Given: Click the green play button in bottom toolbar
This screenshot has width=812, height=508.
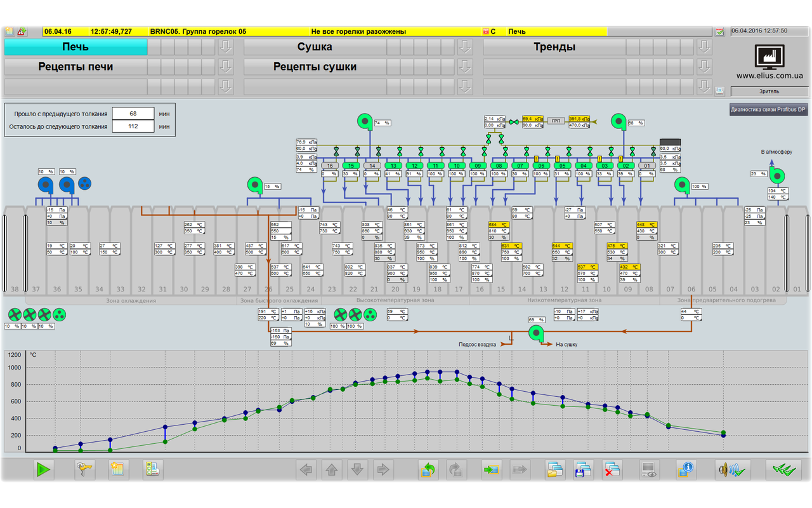Looking at the screenshot, I should tap(44, 470).
